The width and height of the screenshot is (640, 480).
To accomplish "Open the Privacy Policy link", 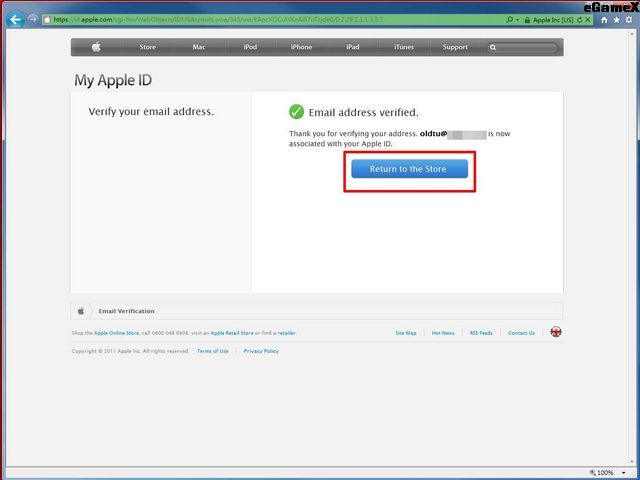I will pos(261,351).
